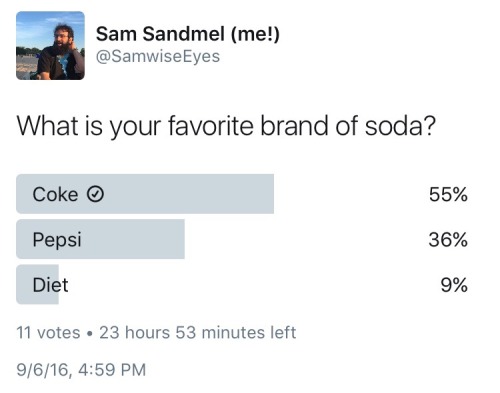Click the 9% result for Diet
This screenshot has width=500, height=393.
coord(454,285)
